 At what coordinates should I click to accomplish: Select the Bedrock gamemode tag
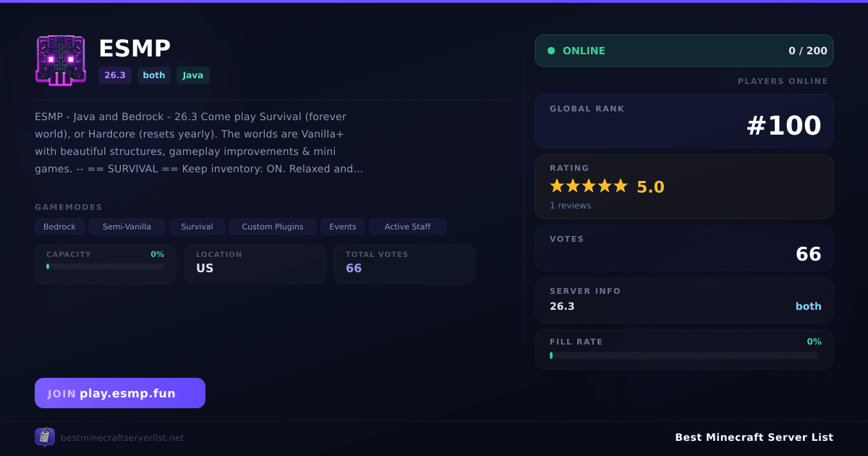point(59,227)
